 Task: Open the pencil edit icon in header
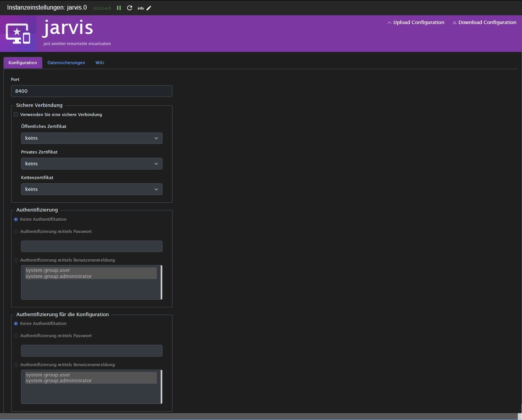click(x=149, y=8)
